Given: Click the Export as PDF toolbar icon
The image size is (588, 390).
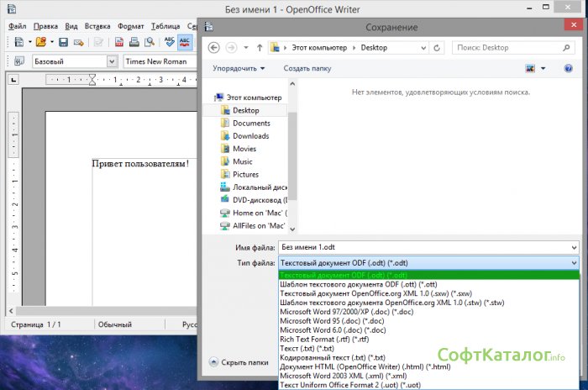Looking at the screenshot, I should pos(119,41).
